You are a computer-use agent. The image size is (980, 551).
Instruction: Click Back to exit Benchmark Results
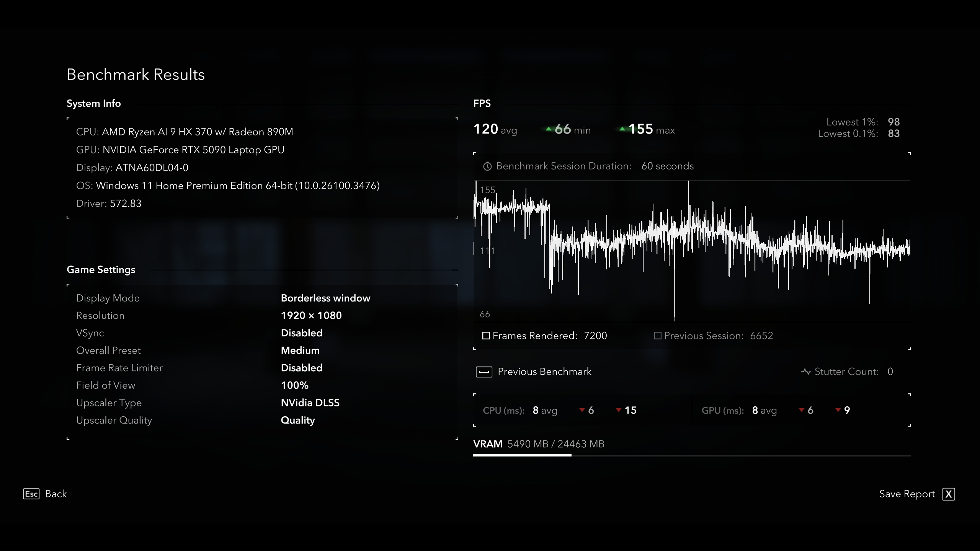click(56, 494)
